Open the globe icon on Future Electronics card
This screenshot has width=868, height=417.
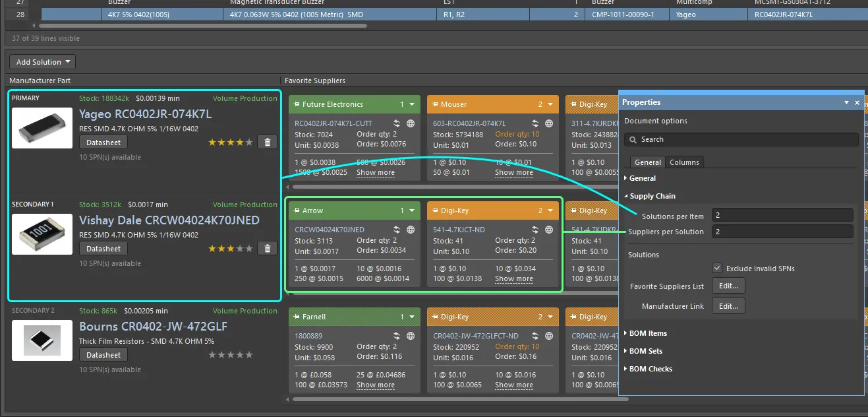411,123
